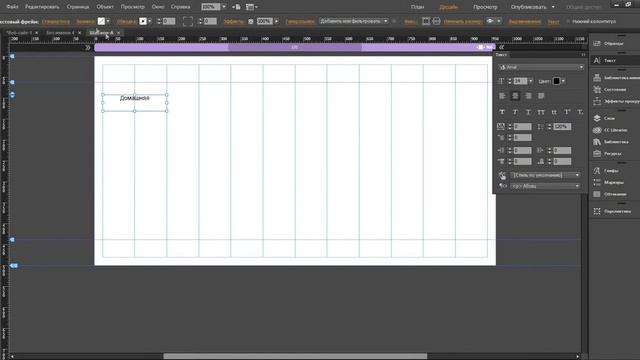Toggle bold text style
Image resolution: width=640 pixels, height=360 pixels.
[x=502, y=112]
